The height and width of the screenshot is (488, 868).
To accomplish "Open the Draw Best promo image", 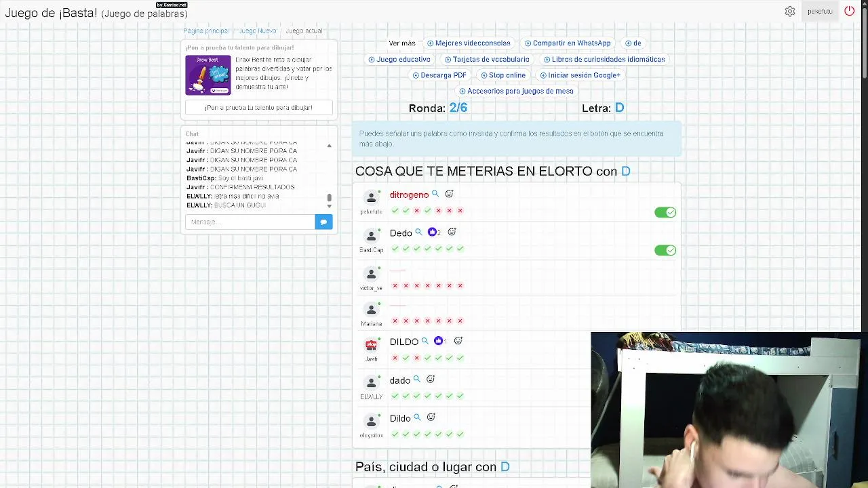I will pos(208,75).
